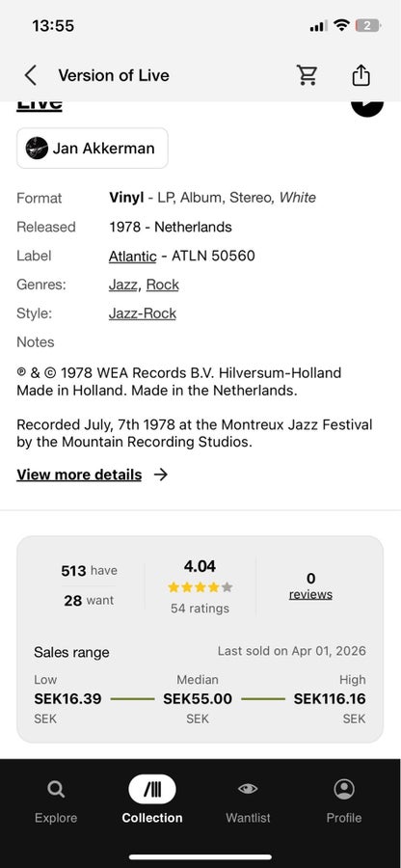Select the Rock genre link

[163, 285]
